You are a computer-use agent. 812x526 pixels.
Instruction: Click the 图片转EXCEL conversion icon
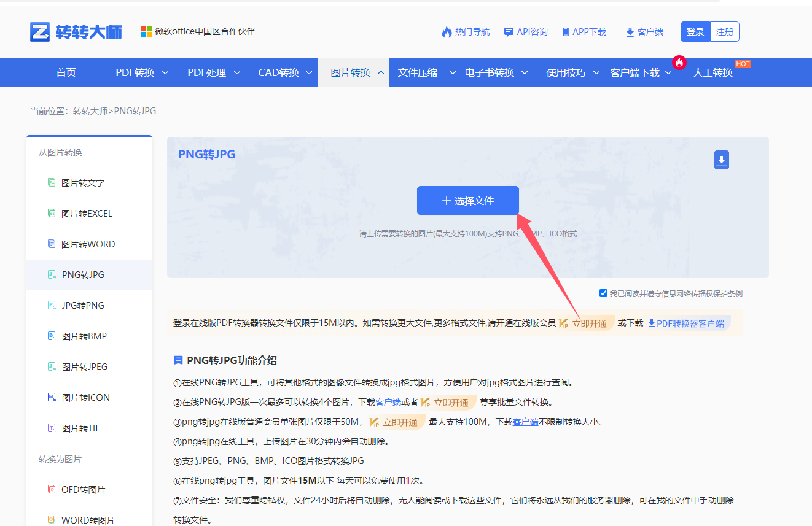tap(52, 213)
